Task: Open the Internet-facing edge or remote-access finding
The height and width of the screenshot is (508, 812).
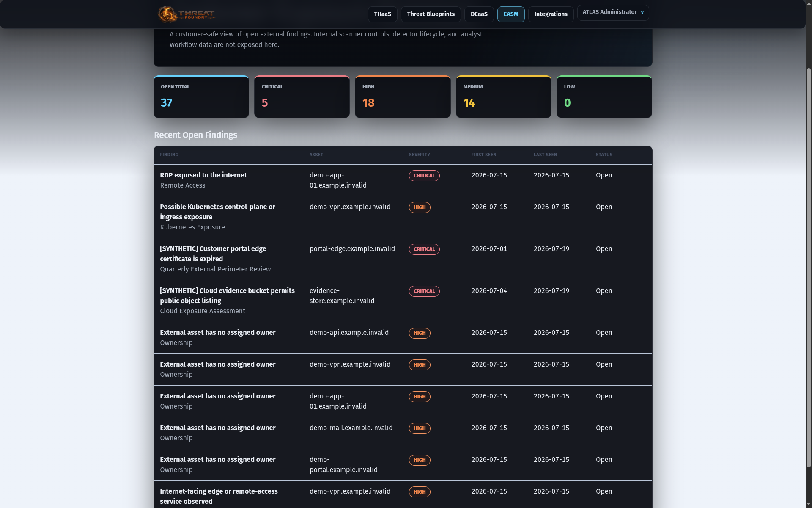Action: tap(219, 496)
